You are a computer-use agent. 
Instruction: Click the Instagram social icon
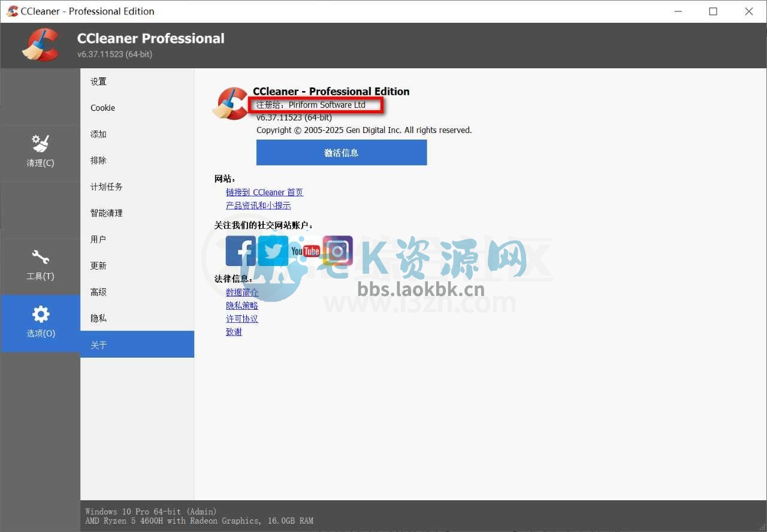click(338, 250)
